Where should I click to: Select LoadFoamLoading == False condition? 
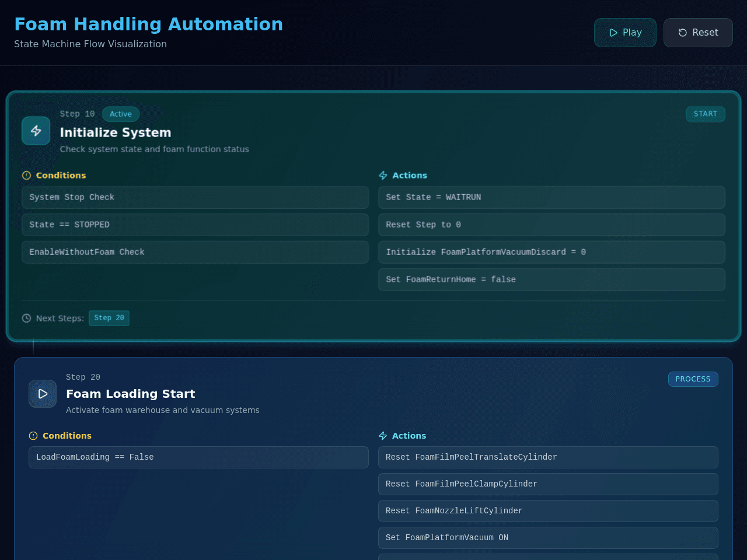[x=198, y=457]
